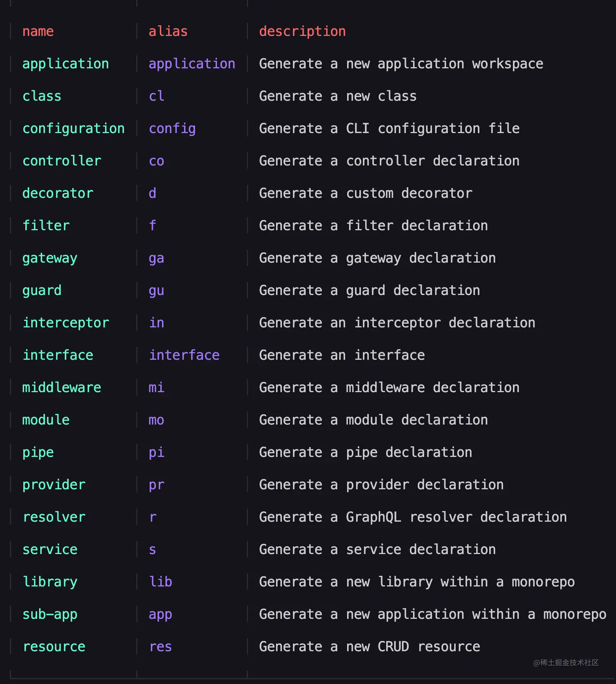
Task: Select the 'application' schematic name
Action: click(66, 64)
